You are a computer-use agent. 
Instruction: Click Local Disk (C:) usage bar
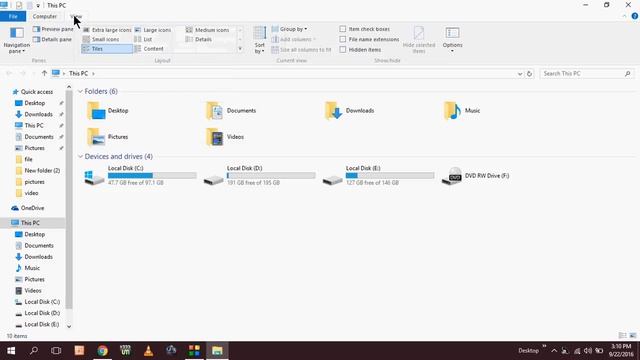[152, 176]
